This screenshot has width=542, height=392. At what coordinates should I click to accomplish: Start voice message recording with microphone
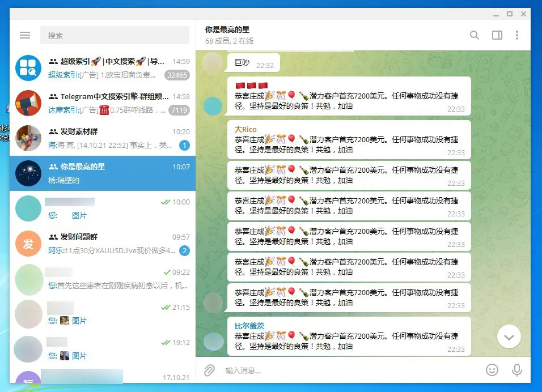(516, 370)
